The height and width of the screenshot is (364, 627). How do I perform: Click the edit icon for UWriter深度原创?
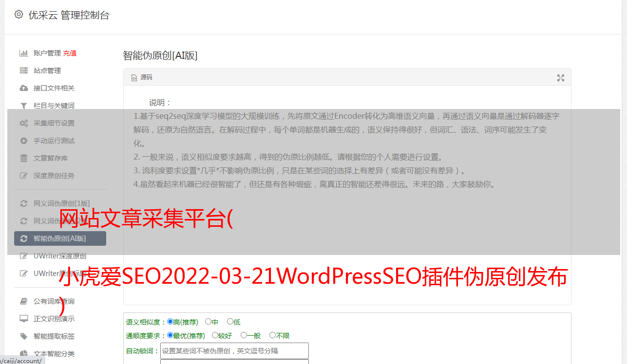tap(23, 256)
